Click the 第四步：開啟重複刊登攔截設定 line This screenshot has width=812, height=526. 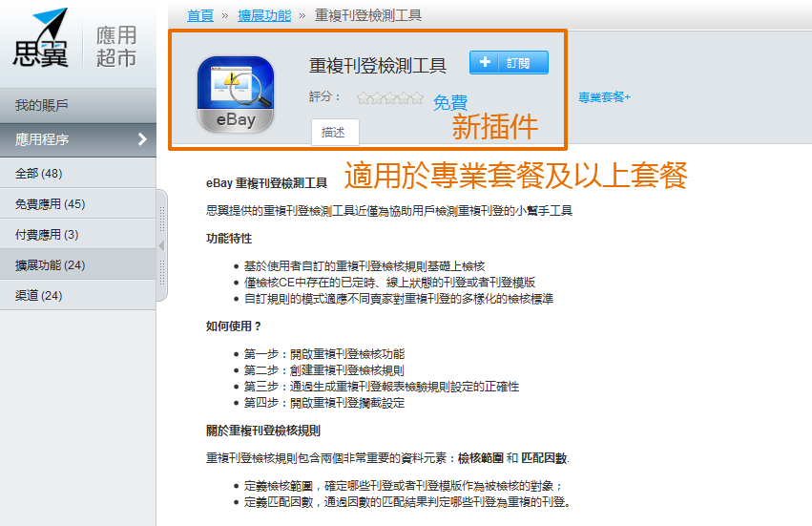[324, 403]
